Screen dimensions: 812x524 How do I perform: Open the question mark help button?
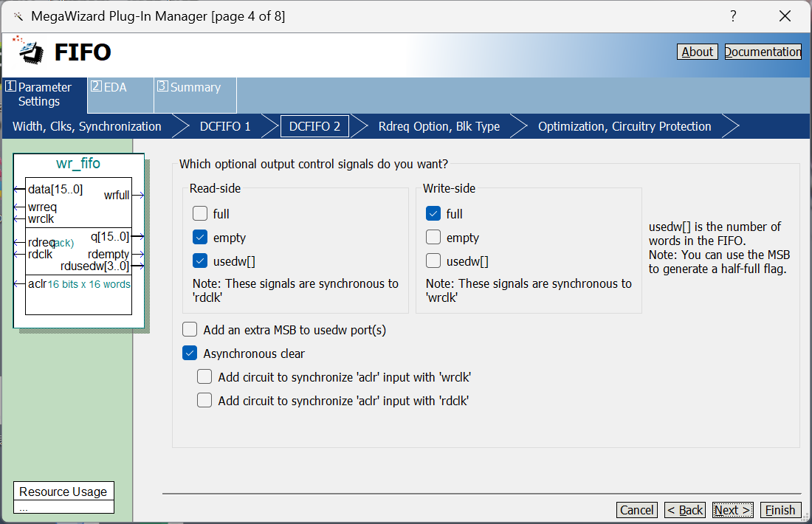(x=733, y=16)
